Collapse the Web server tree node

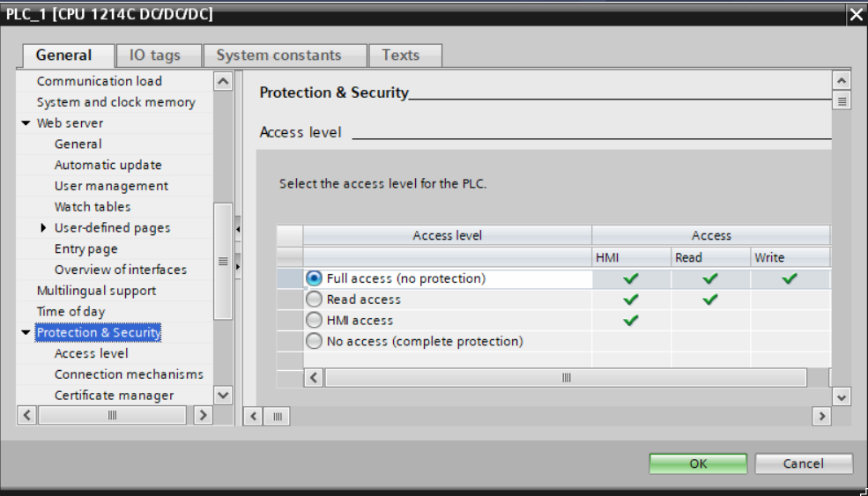point(26,123)
